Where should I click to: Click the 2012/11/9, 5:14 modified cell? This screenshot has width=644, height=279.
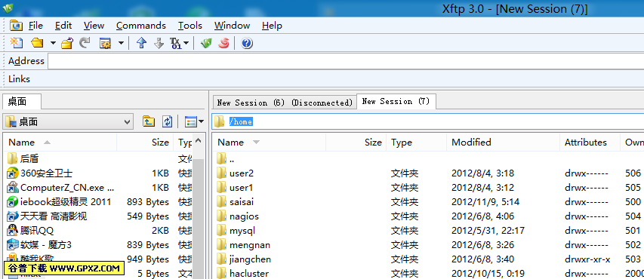tap(485, 202)
